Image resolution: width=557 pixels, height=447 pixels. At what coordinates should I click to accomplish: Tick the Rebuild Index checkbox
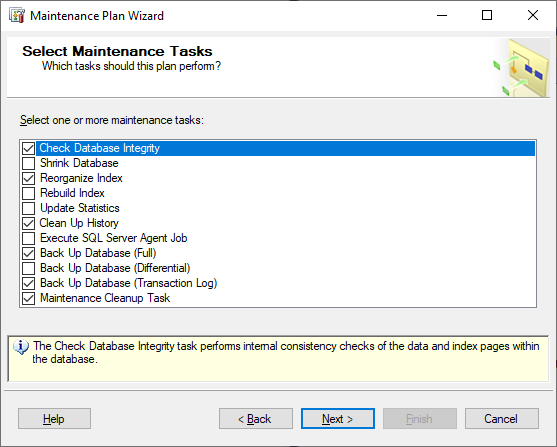[x=28, y=193]
